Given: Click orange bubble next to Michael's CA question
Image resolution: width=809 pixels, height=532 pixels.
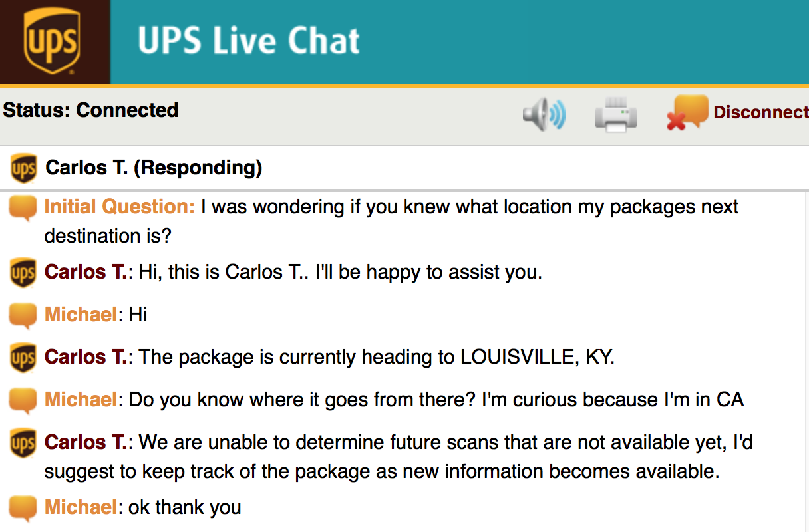Looking at the screenshot, I should 23,401.
